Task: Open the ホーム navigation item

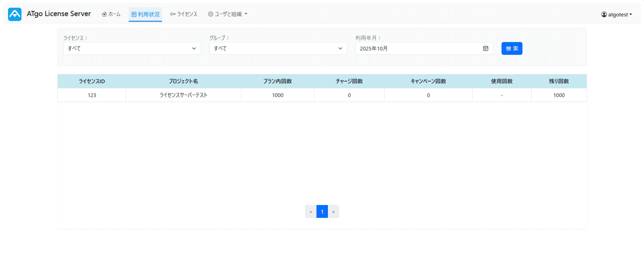Action: pyautogui.click(x=111, y=14)
